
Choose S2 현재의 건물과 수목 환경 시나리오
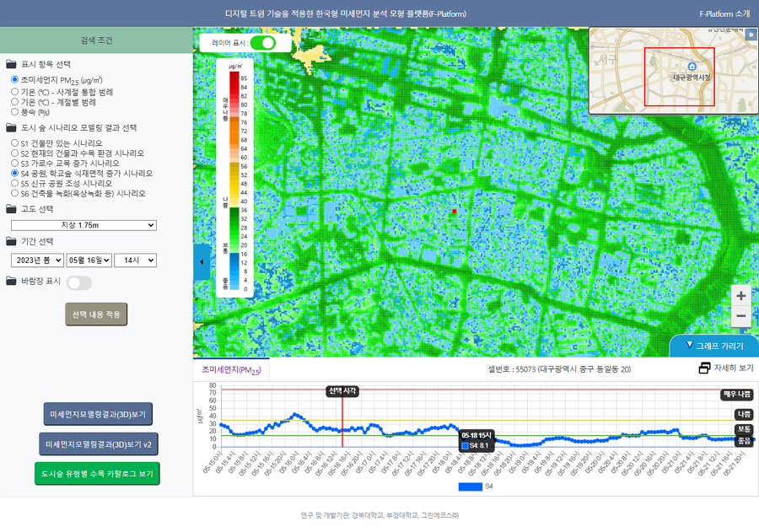tap(15, 153)
